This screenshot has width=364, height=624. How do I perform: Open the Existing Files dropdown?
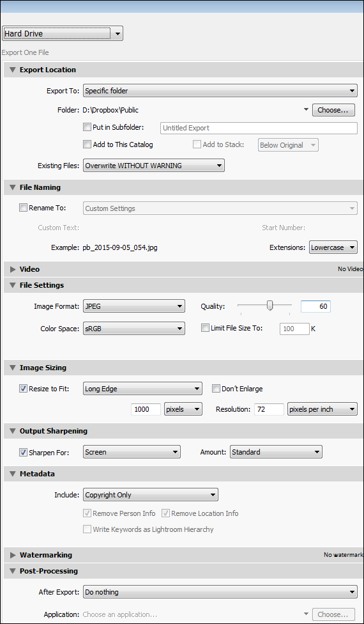154,166
